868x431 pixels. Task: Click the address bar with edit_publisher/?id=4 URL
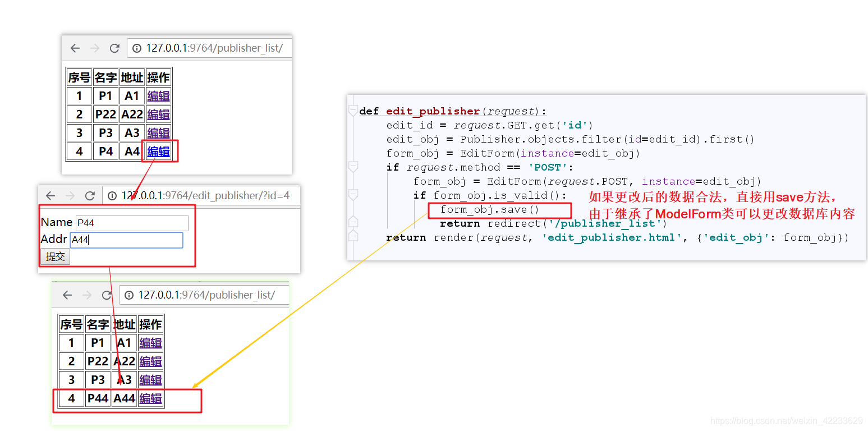(201, 196)
